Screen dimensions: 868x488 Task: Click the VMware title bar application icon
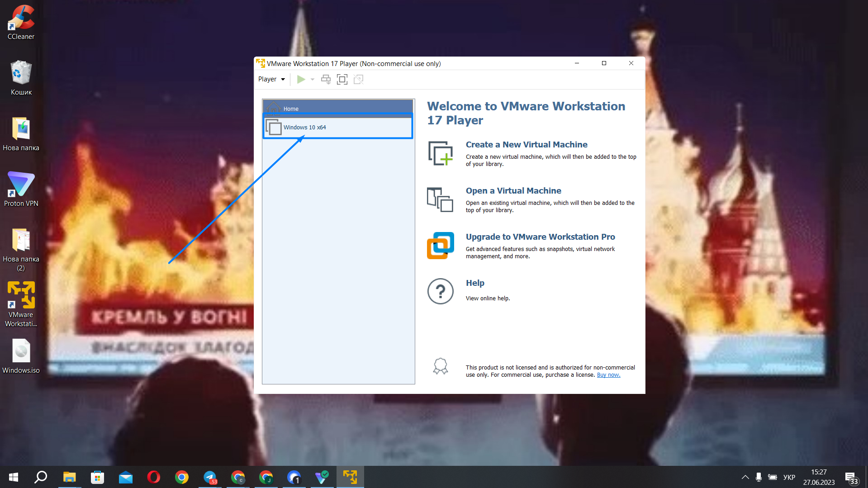click(x=261, y=63)
